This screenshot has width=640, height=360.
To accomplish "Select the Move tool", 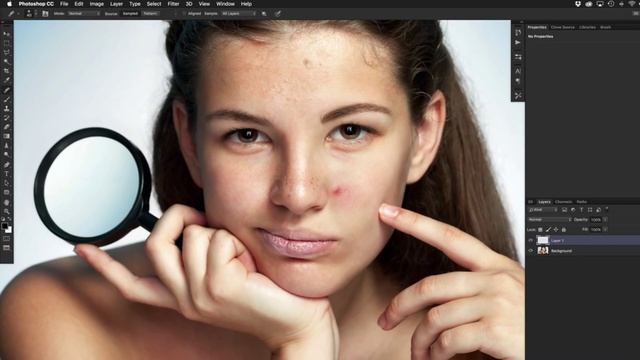I will (7, 34).
